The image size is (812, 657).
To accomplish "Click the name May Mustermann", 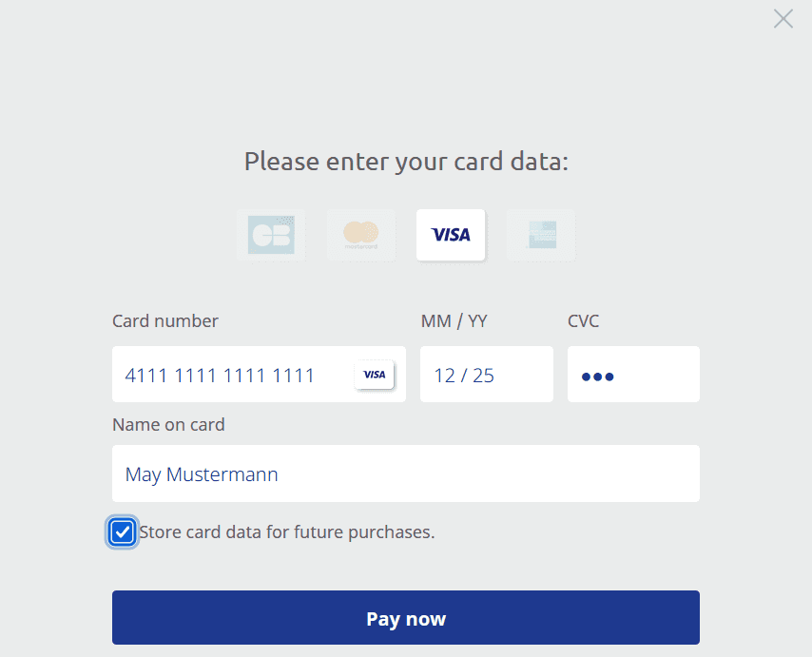I will pos(202,474).
